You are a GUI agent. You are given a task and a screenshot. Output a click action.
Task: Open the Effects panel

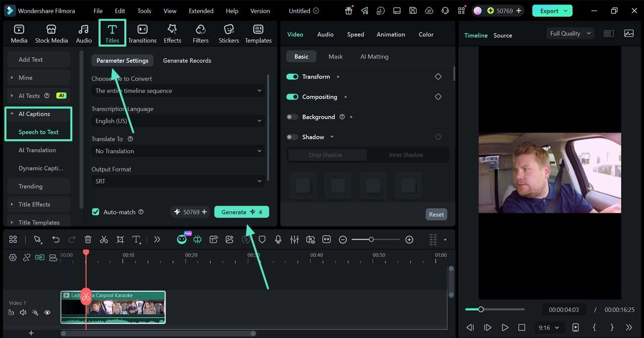point(172,34)
